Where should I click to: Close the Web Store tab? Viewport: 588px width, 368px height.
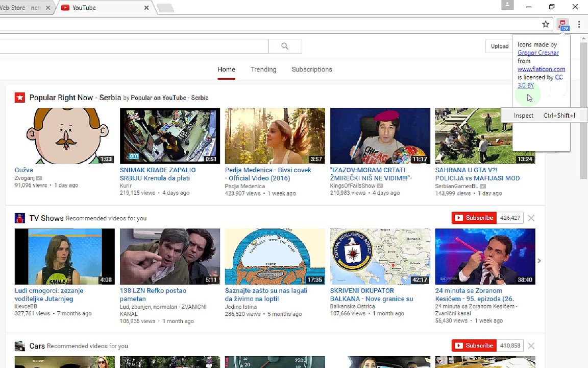[x=48, y=8]
